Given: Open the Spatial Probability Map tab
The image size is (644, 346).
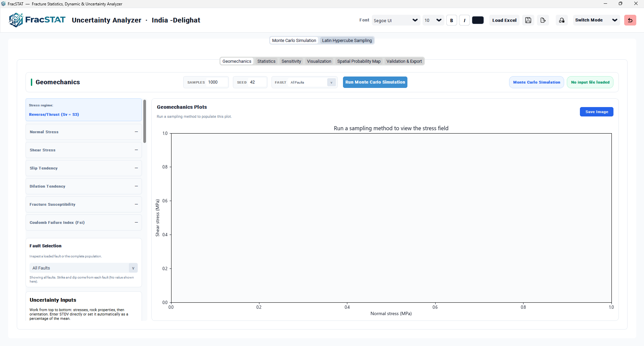Looking at the screenshot, I should click(x=359, y=61).
